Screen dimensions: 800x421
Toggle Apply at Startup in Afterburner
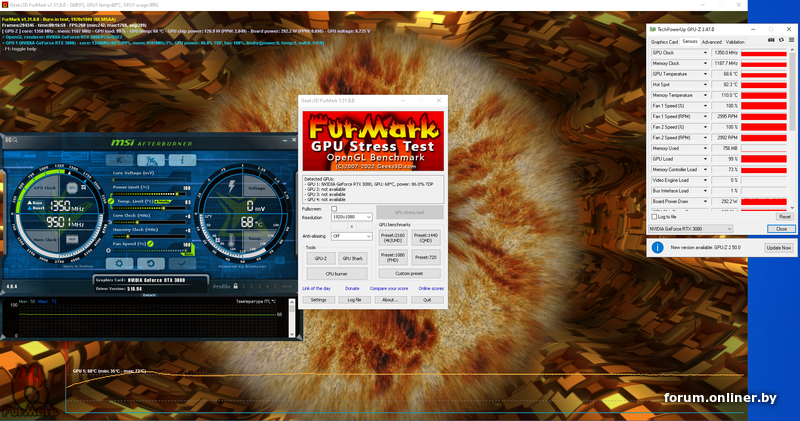tap(78, 266)
